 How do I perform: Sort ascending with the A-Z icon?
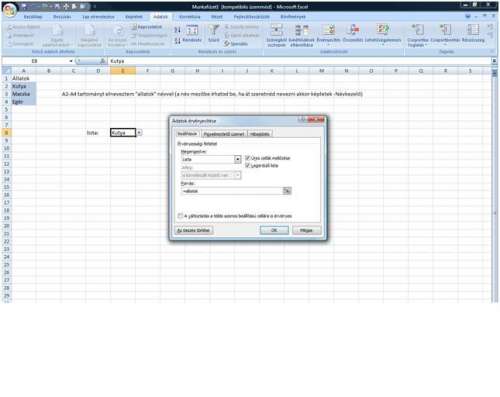pyautogui.click(x=177, y=31)
